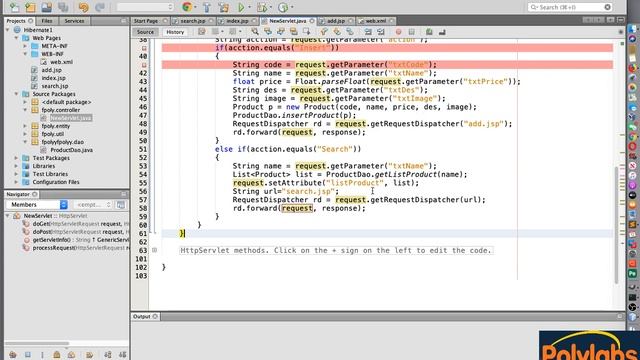Click the Chrome browser icon in toolbar
Viewport: 640px width, 360px height.
(187, 7)
